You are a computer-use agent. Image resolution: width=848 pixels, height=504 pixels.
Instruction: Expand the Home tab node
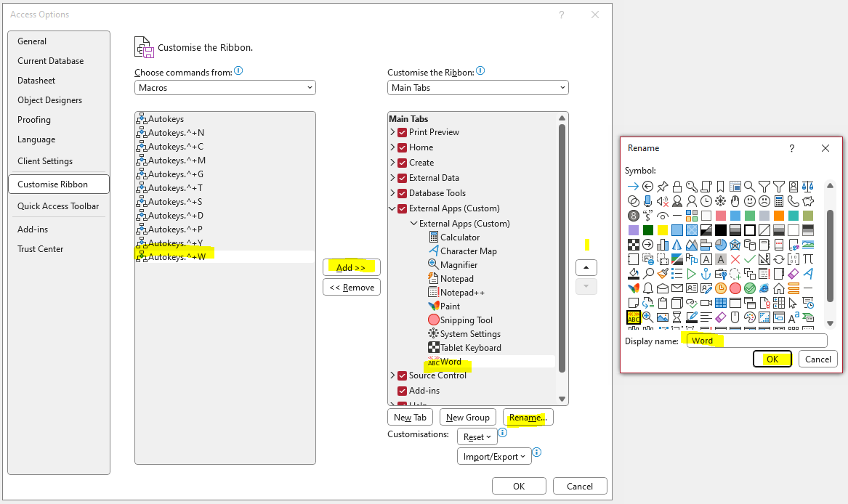[392, 147]
